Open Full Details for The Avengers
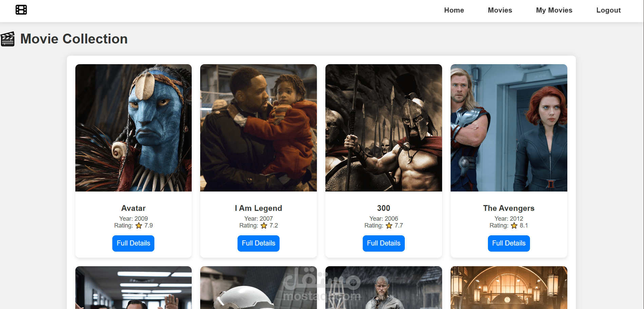The width and height of the screenshot is (644, 309). [x=509, y=243]
